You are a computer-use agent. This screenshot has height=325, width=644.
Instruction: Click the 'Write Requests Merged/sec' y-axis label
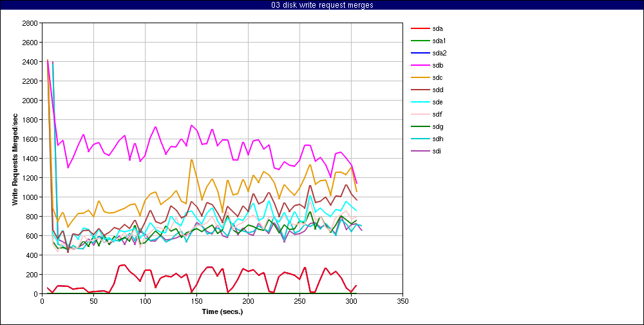[x=15, y=159]
